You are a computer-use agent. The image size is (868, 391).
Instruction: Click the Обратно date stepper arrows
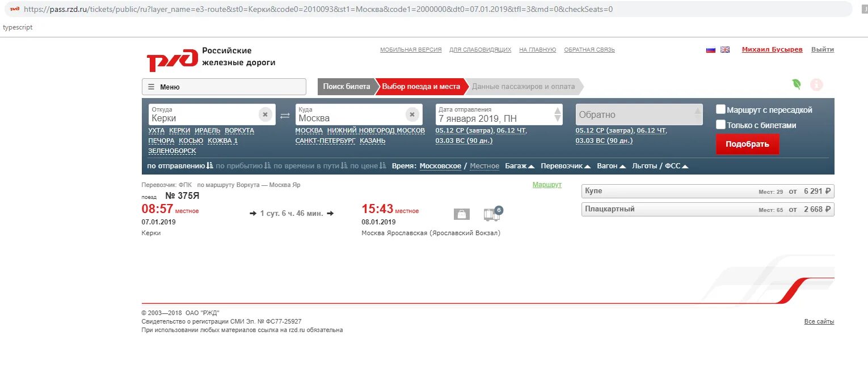tap(697, 114)
